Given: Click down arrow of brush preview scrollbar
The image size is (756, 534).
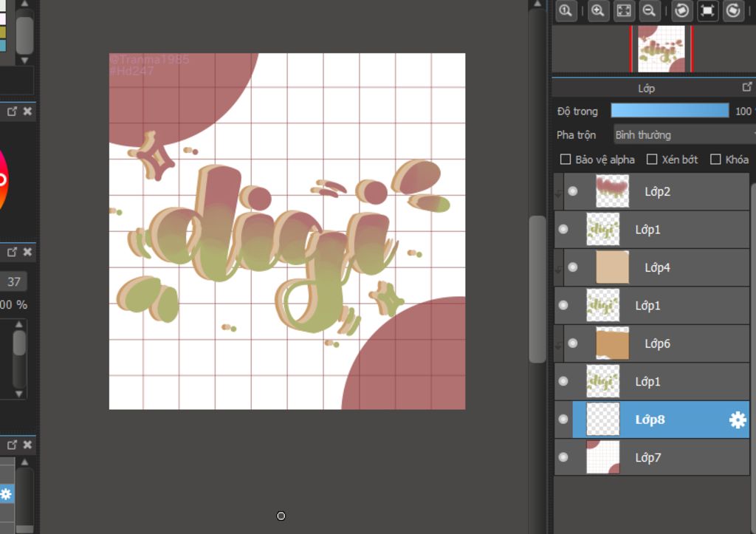Looking at the screenshot, I should click(18, 394).
